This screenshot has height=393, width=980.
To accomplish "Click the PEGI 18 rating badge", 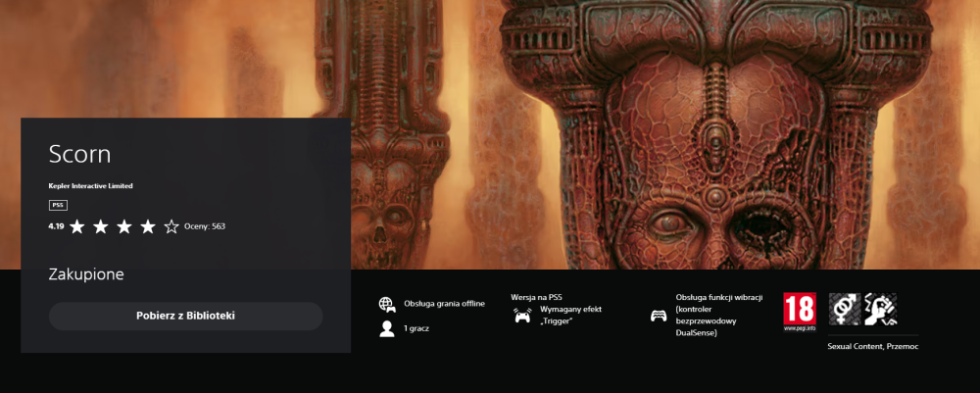I will (x=800, y=313).
